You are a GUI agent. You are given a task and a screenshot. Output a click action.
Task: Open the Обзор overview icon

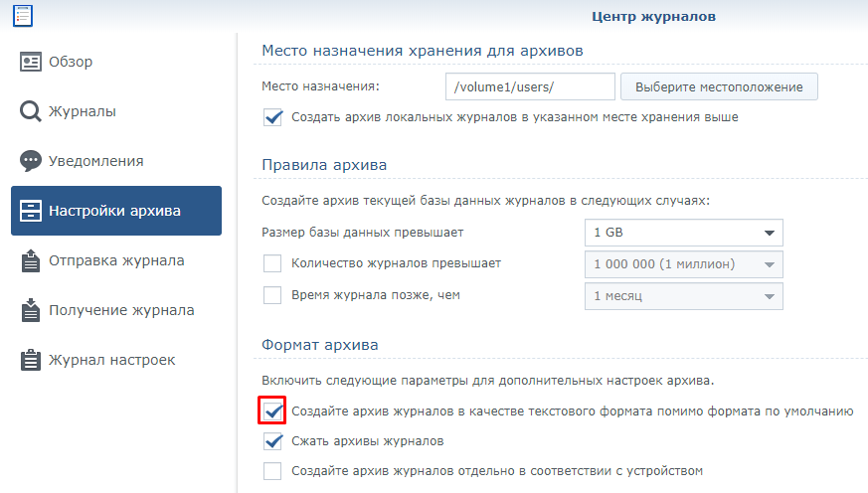[x=31, y=62]
